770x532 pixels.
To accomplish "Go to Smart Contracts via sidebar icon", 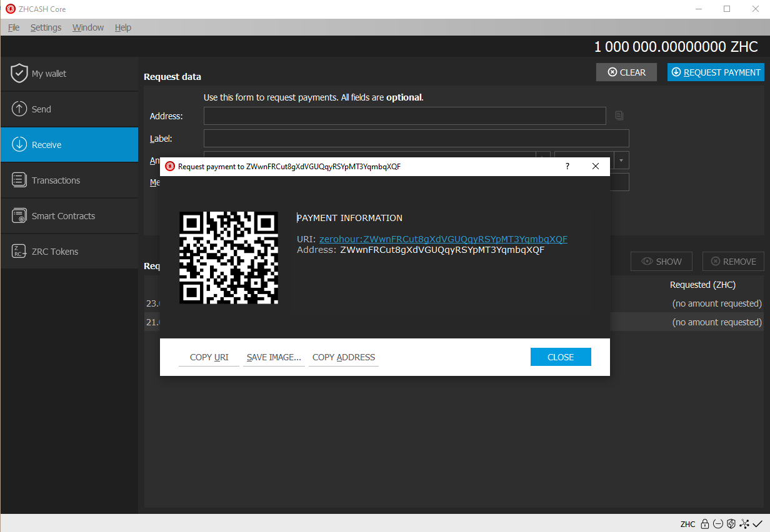I will [x=19, y=216].
